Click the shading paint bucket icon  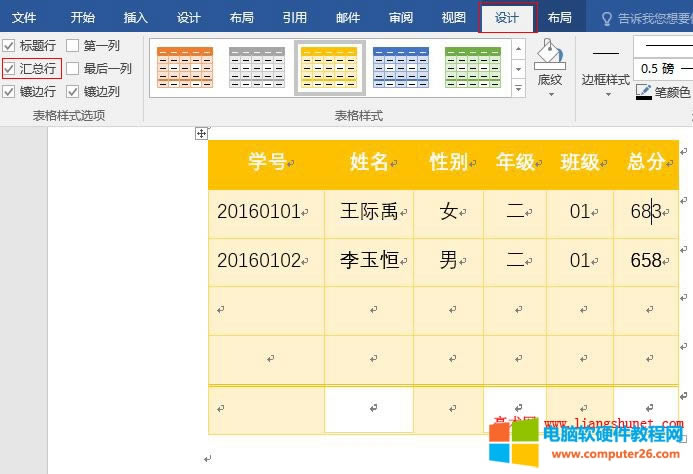click(x=549, y=55)
